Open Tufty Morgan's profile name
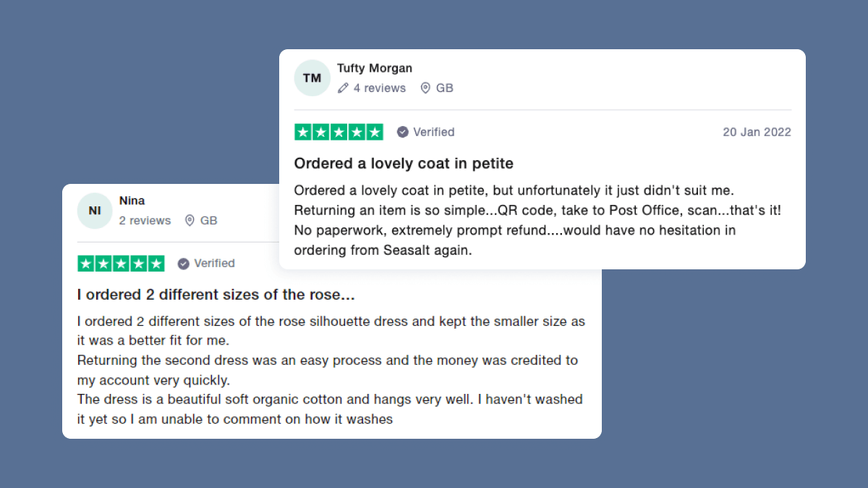The height and width of the screenshot is (488, 868). (374, 68)
